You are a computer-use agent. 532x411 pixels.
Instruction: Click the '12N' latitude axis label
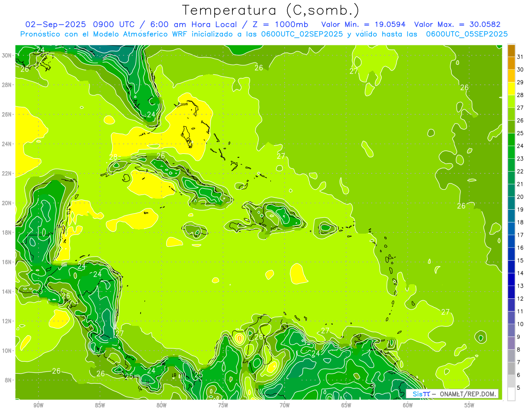coord(8,321)
